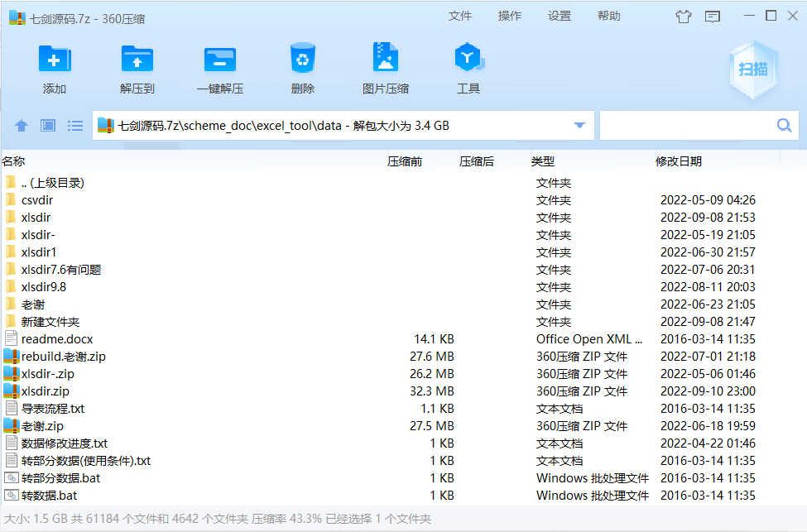Image resolution: width=807 pixels, height=532 pixels.
Task: Select the .. (上级目录) parent row
Action: [x=404, y=183]
